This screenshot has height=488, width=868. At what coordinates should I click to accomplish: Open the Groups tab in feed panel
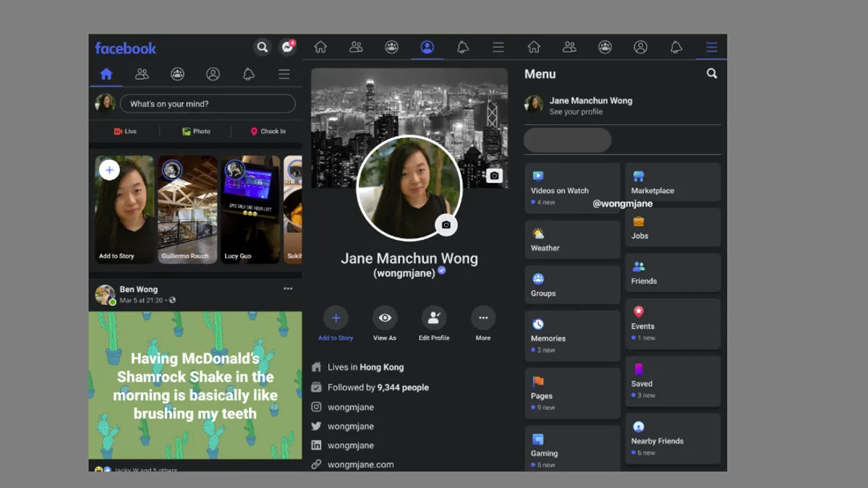coord(177,74)
